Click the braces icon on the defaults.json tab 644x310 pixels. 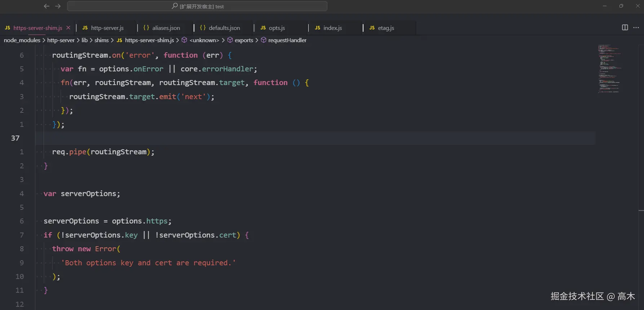click(203, 28)
